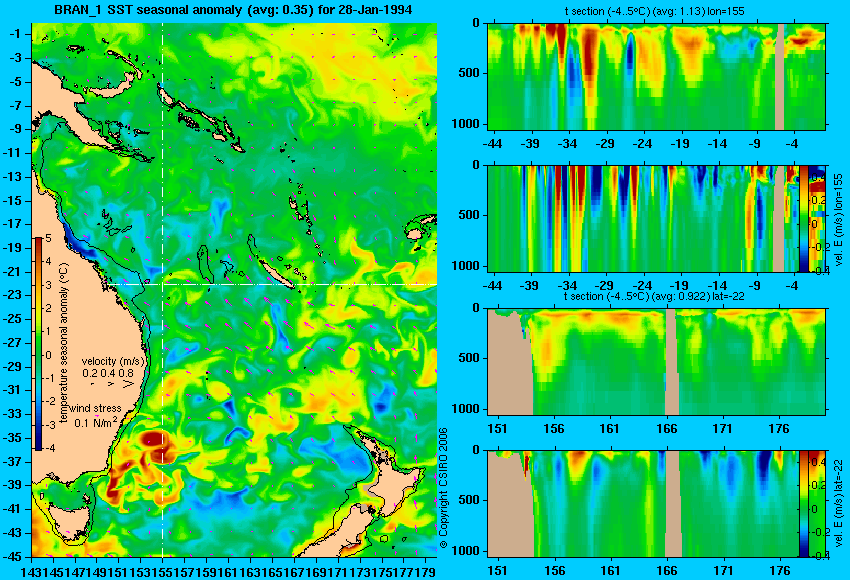Click the "5" tick on the map color bar

[48, 239]
